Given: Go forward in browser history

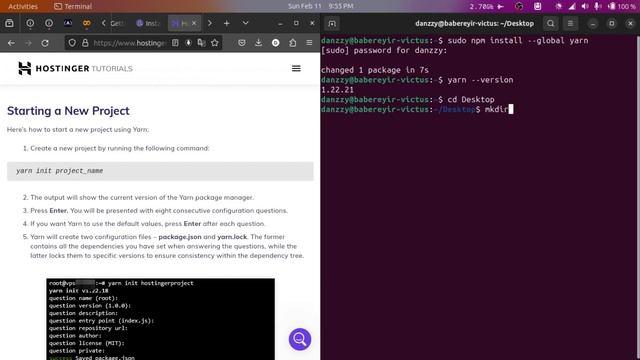Looking at the screenshot, I should [28, 43].
